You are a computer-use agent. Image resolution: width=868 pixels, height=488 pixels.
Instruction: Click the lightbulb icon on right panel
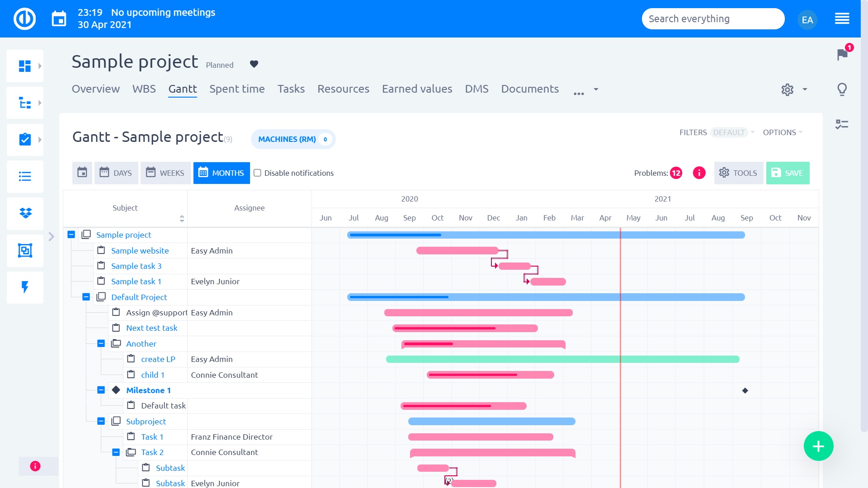pyautogui.click(x=842, y=89)
